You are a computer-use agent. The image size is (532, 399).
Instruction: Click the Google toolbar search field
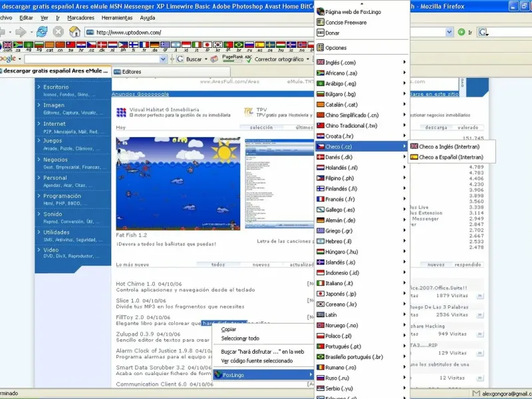(x=92, y=59)
